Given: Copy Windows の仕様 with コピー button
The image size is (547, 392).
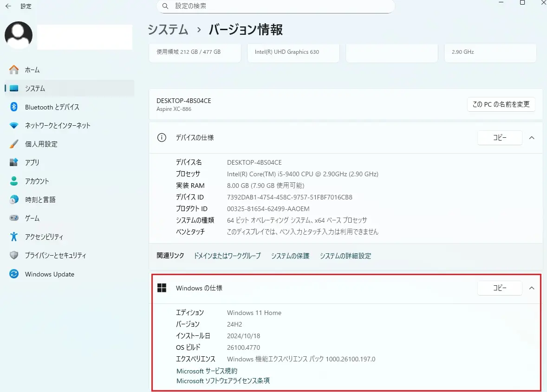Looking at the screenshot, I should (500, 288).
